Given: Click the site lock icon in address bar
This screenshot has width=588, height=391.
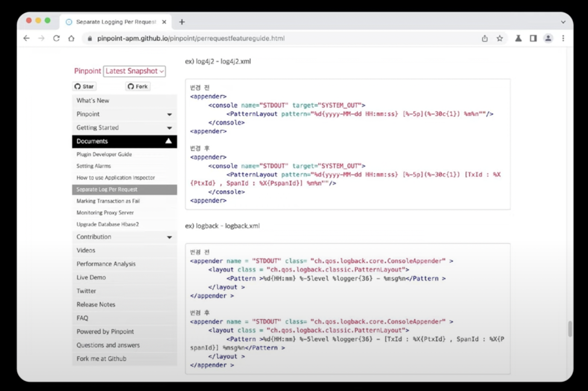Looking at the screenshot, I should tap(90, 38).
